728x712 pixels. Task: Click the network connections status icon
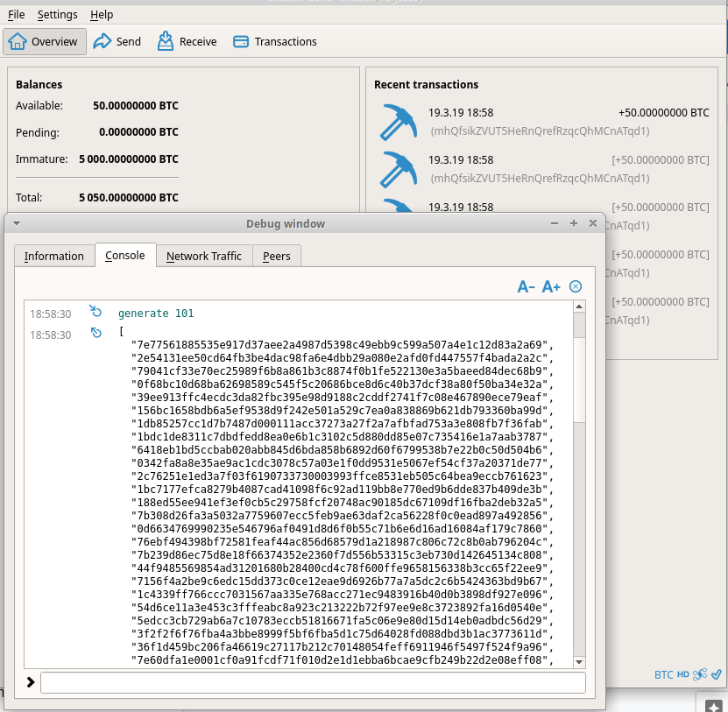700,674
